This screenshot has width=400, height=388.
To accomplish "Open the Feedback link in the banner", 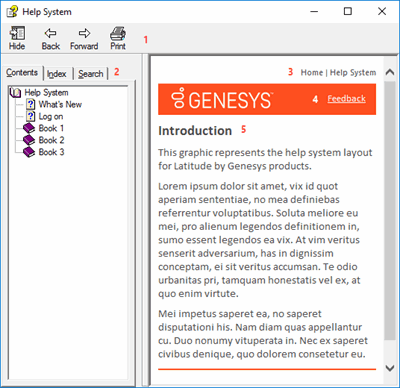I will pyautogui.click(x=346, y=99).
